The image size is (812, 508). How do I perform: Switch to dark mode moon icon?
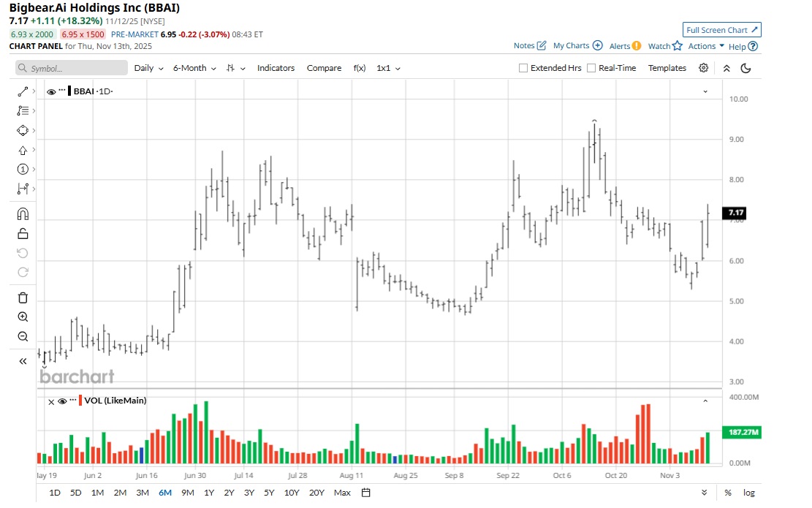click(x=745, y=69)
